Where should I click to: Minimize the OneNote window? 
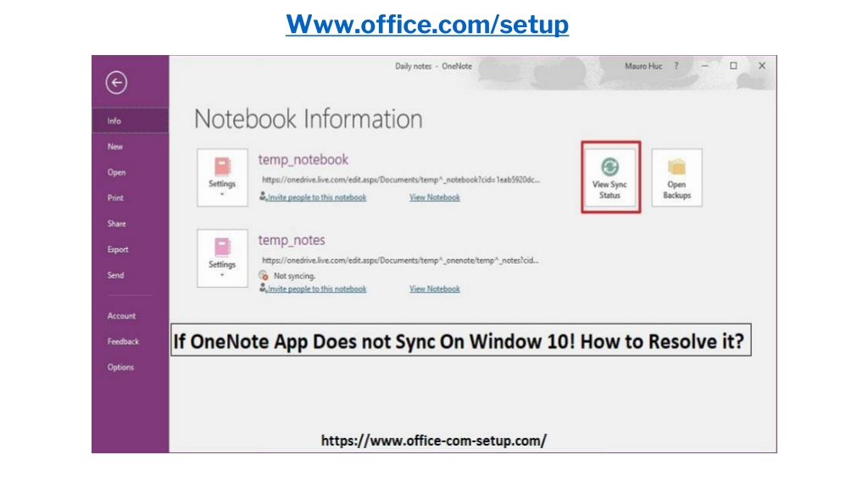(x=704, y=66)
